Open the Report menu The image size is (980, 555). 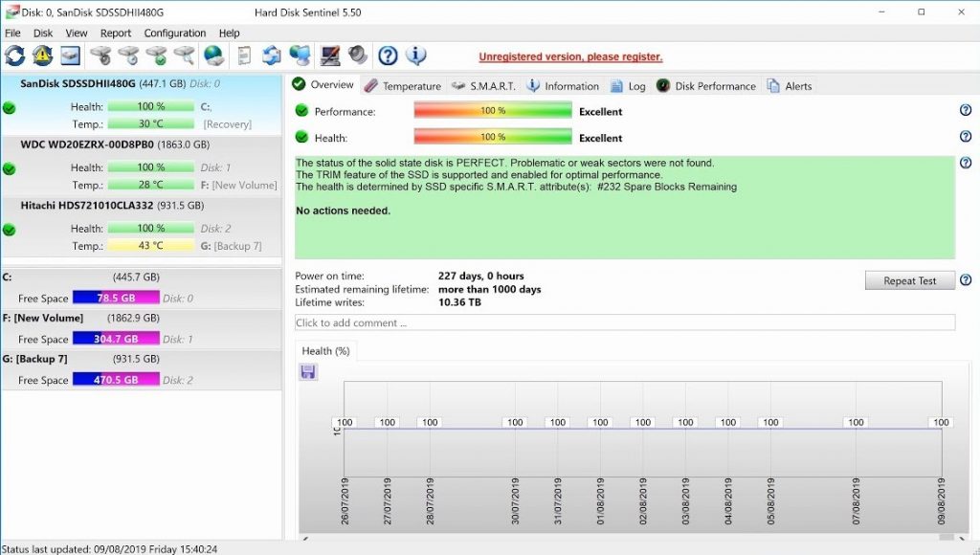(116, 33)
